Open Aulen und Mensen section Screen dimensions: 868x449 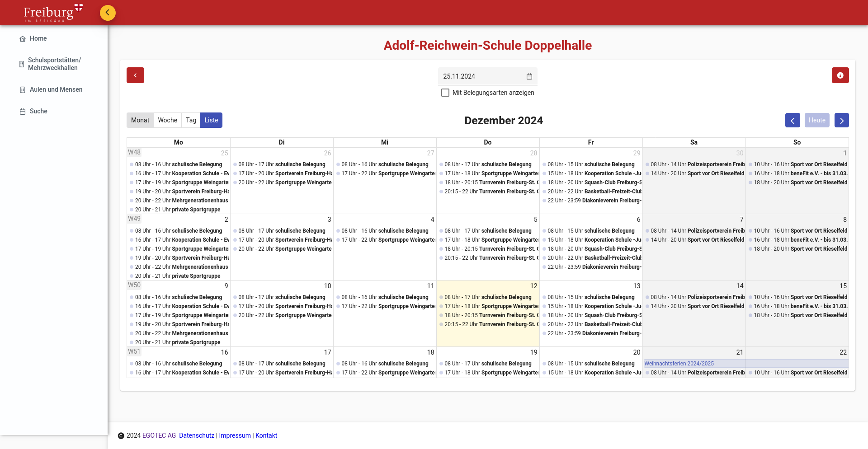[x=56, y=89]
